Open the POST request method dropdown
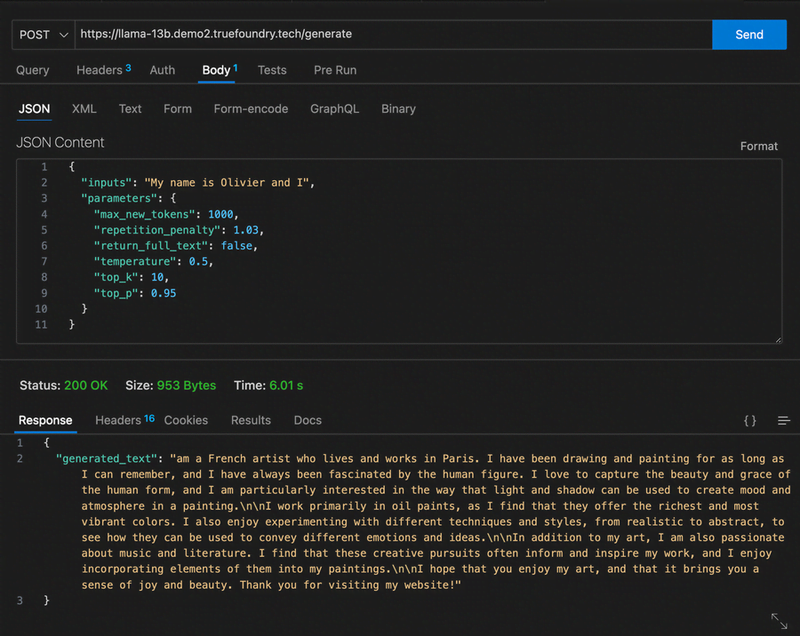 40,34
